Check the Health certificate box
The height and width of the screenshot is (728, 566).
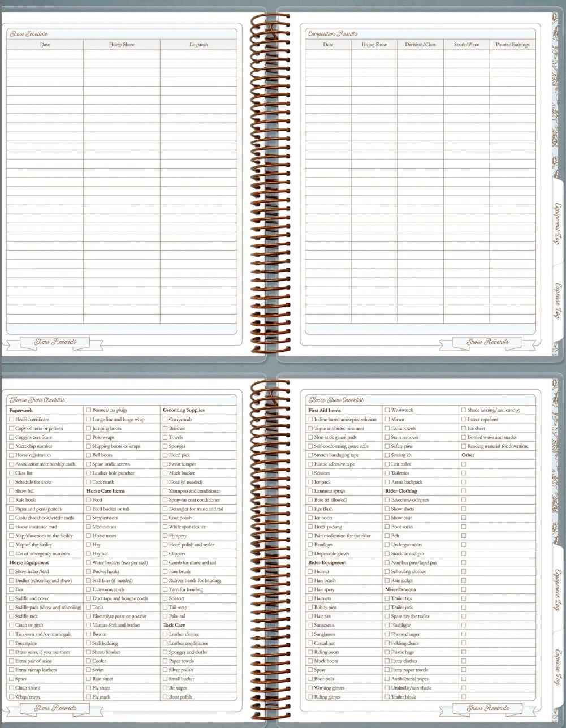(x=12, y=419)
